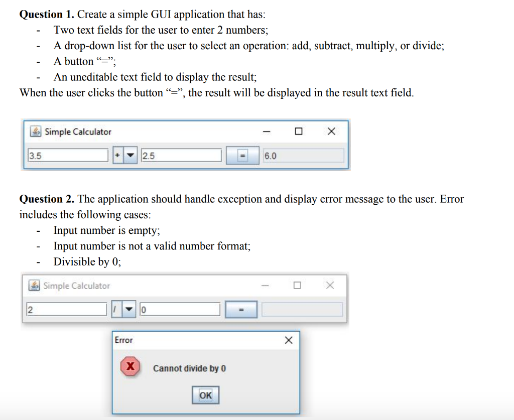
Task: Click the maximize icon of the second Simple Calculator window
Action: click(297, 285)
